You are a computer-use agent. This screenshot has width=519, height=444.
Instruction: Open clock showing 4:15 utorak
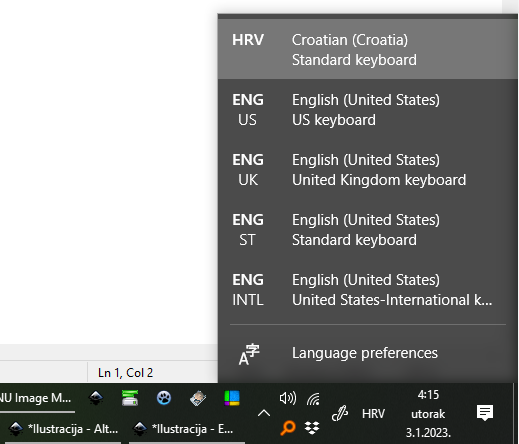click(x=428, y=414)
